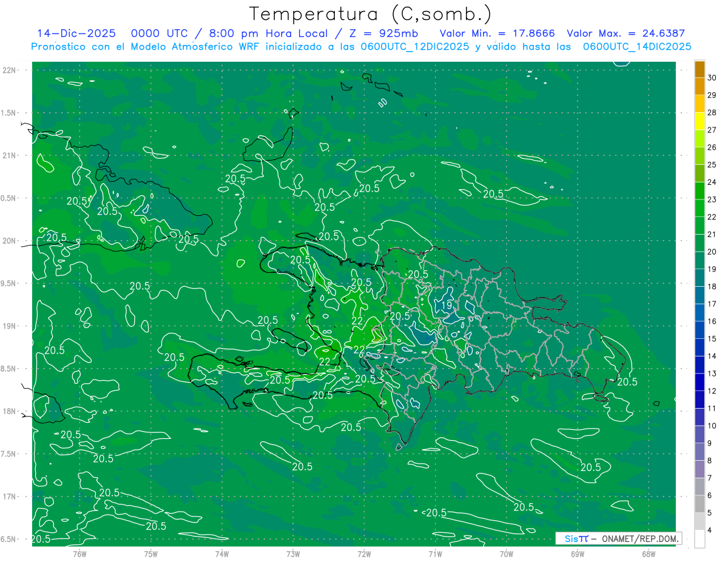
Task: Click 'Valor Max. = 24.6387'
Action: (626, 33)
